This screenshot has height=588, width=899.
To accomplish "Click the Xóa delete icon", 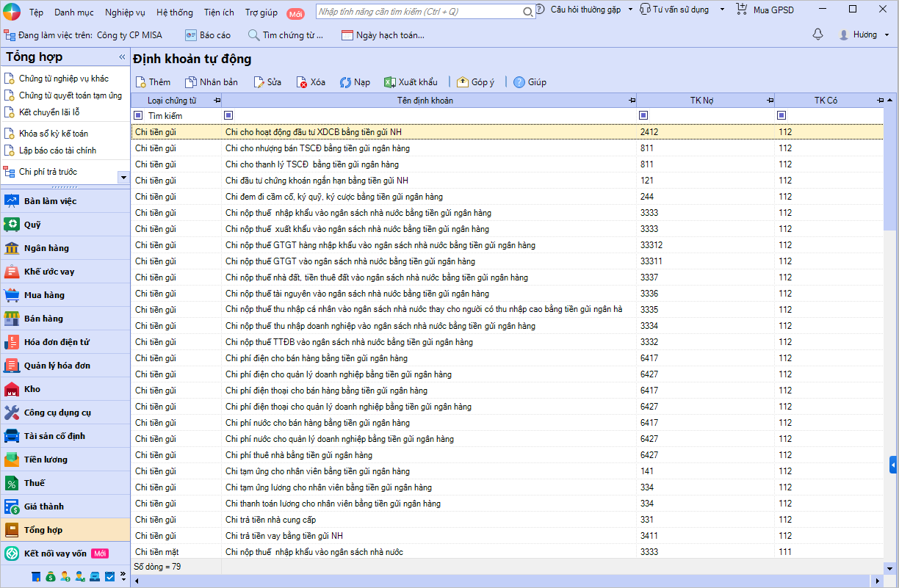I will 302,82.
